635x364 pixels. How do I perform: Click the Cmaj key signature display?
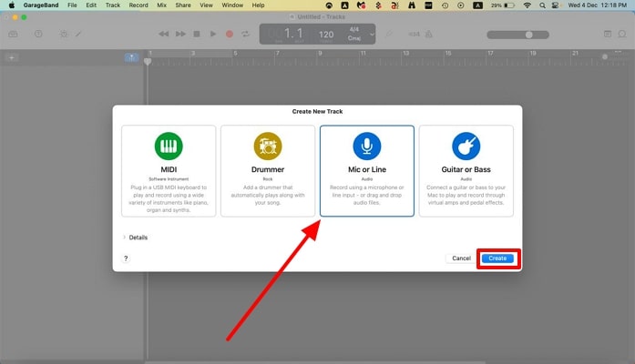pyautogui.click(x=354, y=38)
